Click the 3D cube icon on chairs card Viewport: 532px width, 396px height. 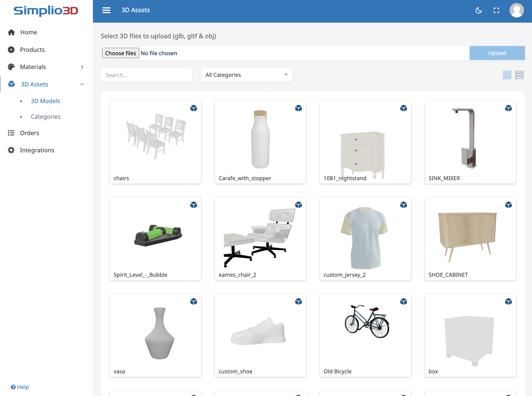193,108
